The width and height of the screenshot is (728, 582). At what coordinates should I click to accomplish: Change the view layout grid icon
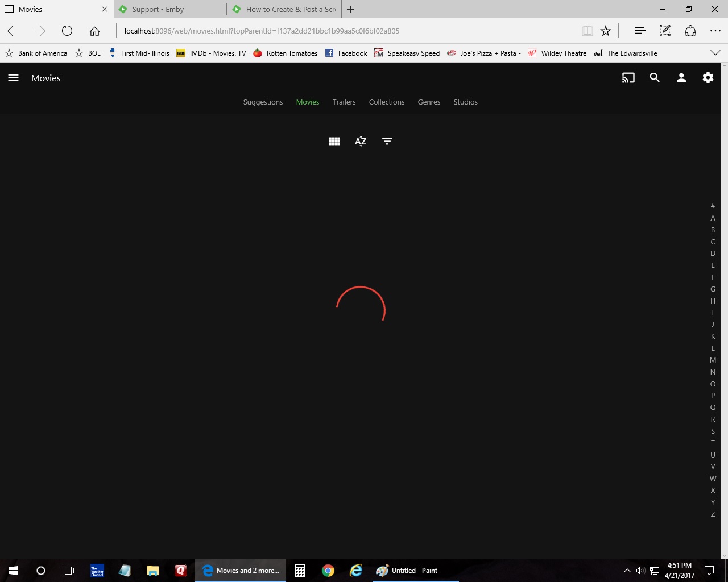tap(334, 141)
